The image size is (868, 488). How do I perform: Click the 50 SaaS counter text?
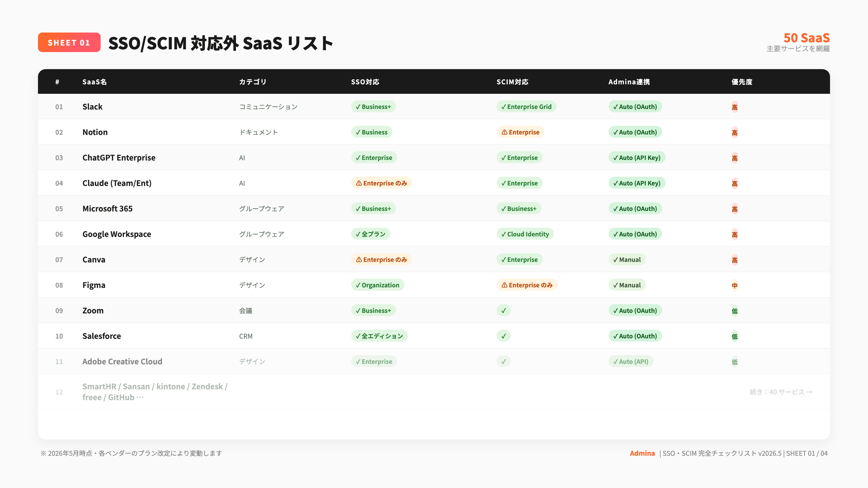click(806, 38)
